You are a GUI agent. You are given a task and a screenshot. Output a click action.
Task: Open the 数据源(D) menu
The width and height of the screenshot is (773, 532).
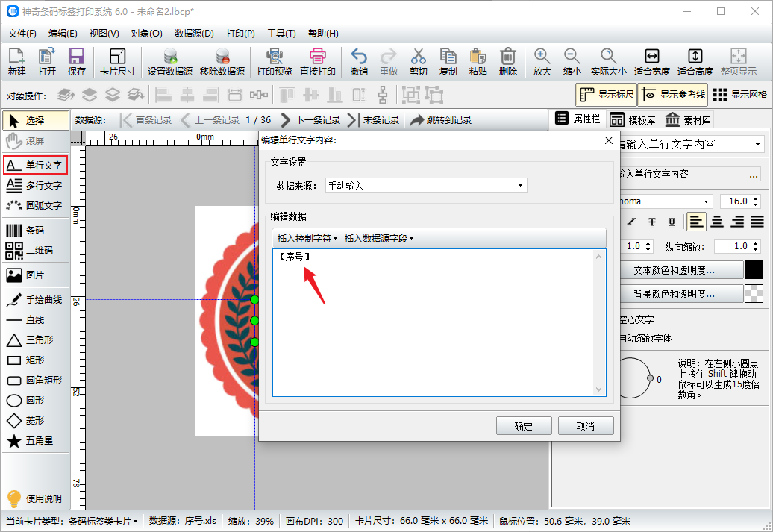pyautogui.click(x=194, y=34)
